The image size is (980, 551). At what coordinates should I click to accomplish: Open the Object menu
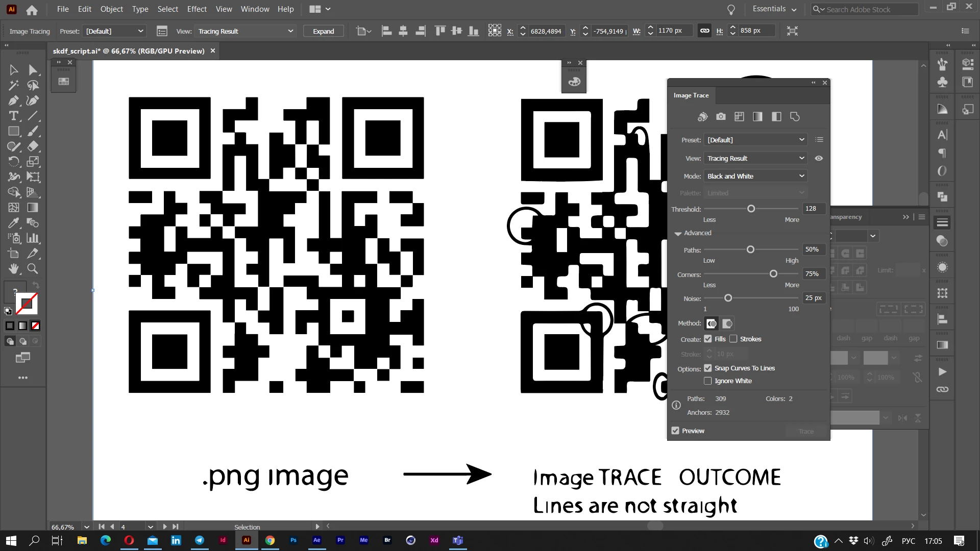[x=111, y=9]
